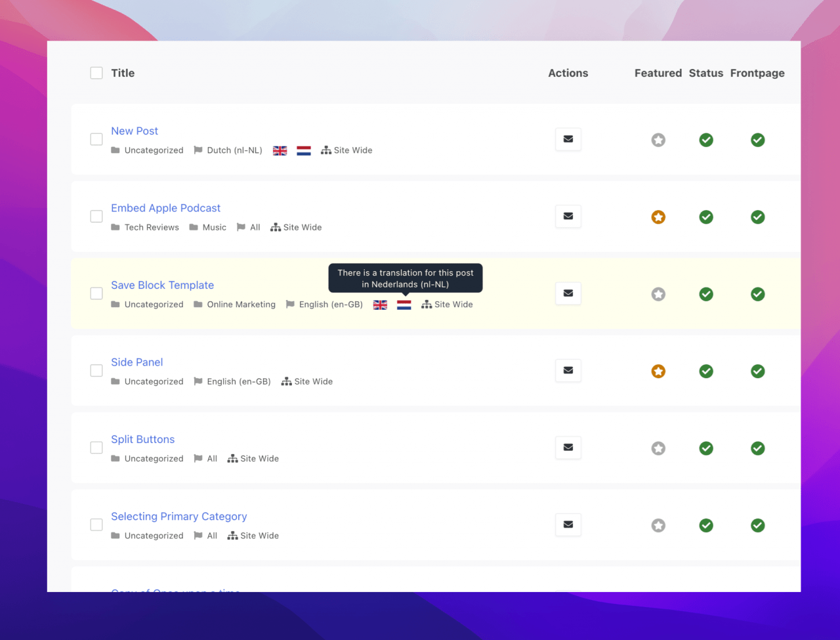Click the UK flag on New Post row
This screenshot has width=840, height=640.
[x=280, y=150]
